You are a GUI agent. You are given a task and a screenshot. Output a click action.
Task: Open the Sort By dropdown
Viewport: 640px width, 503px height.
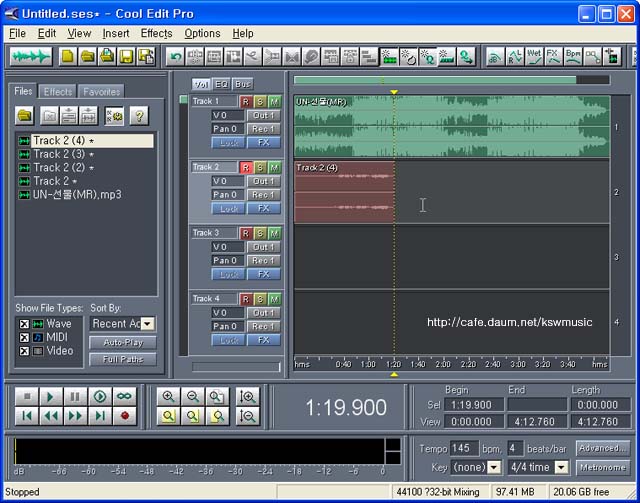147,324
